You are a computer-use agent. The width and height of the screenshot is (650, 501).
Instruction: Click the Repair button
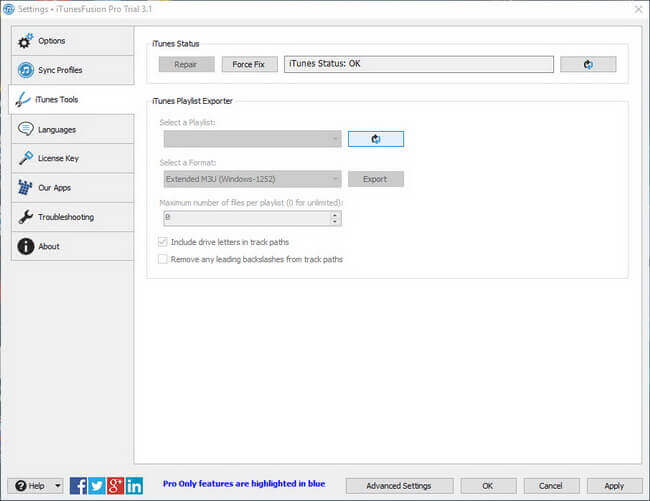[x=187, y=64]
